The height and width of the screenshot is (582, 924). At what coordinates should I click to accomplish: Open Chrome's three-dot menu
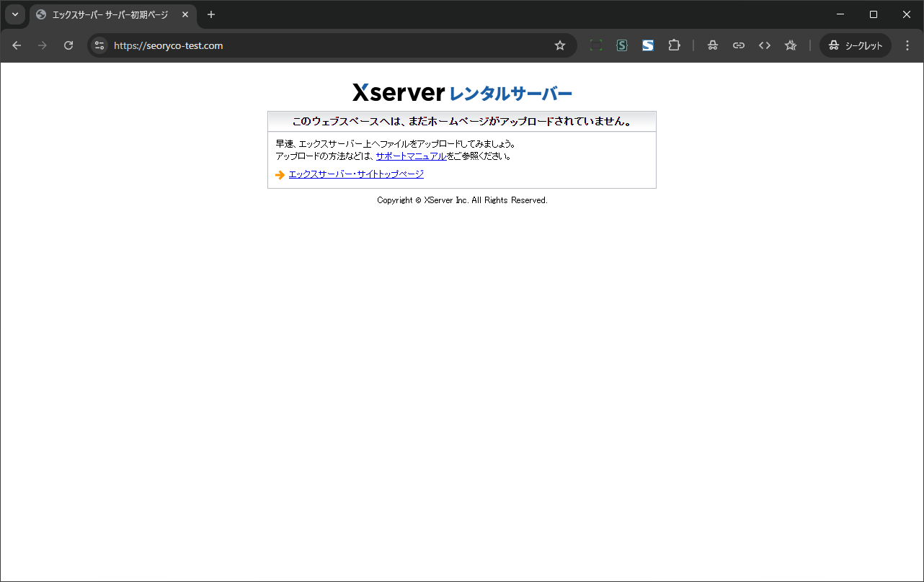point(907,45)
